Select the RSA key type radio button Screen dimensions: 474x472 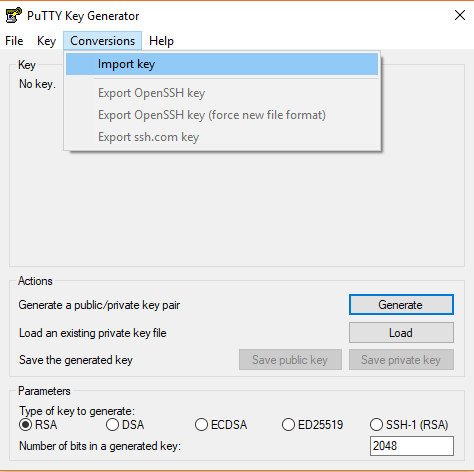point(25,425)
